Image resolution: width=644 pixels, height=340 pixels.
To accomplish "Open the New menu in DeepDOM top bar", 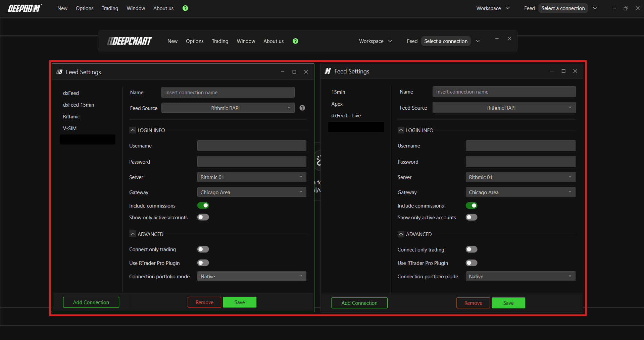I will pos(62,8).
